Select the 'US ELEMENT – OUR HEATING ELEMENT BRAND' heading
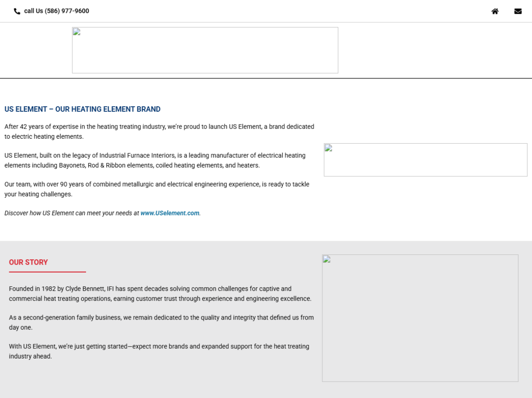The image size is (532, 398). tap(82, 109)
